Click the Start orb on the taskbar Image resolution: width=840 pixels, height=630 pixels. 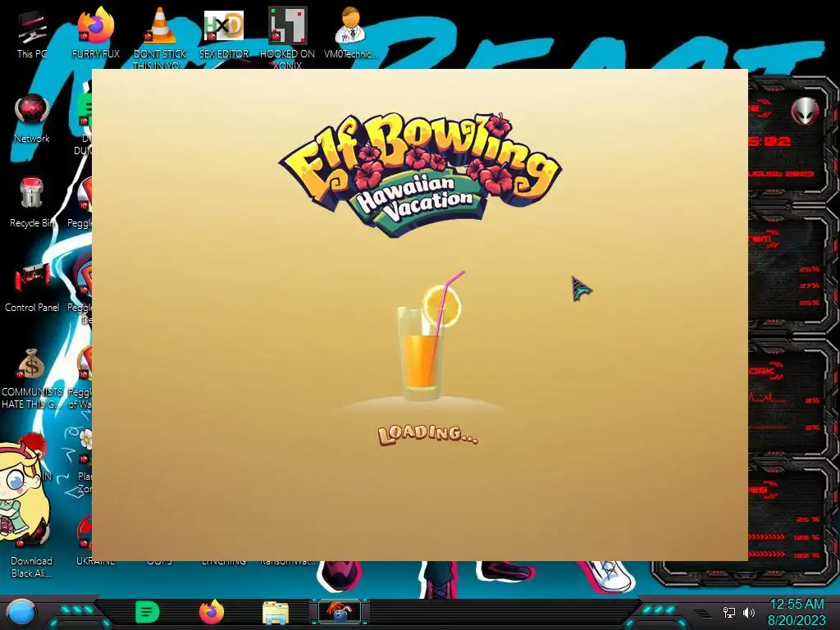21,612
